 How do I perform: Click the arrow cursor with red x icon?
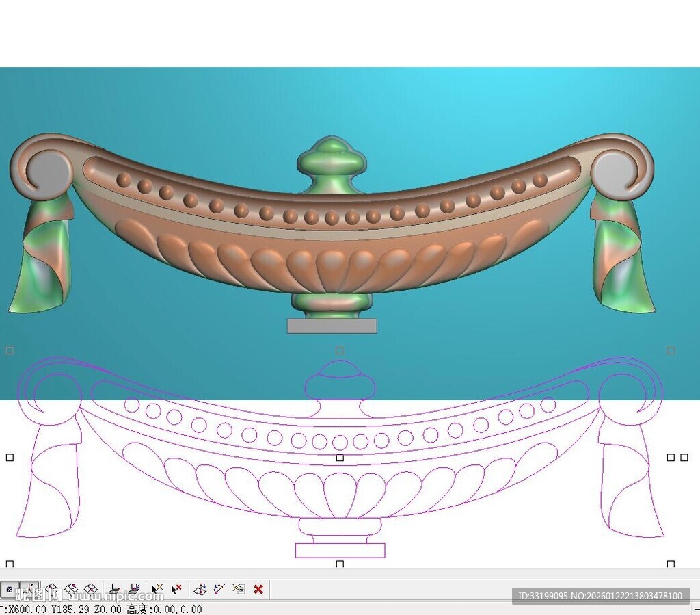pyautogui.click(x=176, y=589)
